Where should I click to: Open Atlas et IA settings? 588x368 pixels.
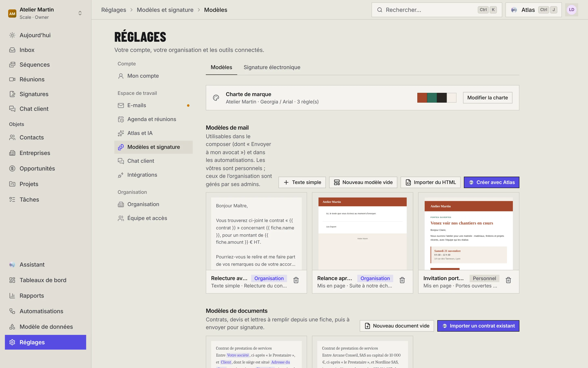[154, 133]
